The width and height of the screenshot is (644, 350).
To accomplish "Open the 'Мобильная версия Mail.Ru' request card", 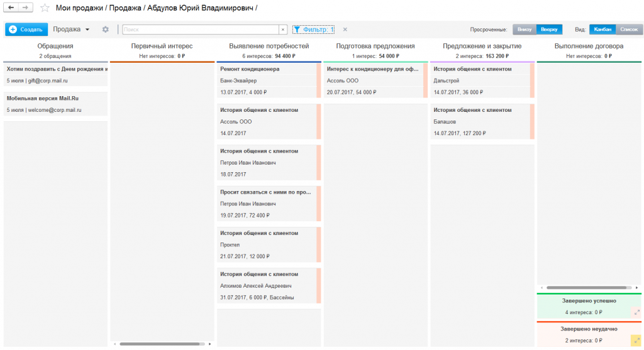I will [42, 99].
